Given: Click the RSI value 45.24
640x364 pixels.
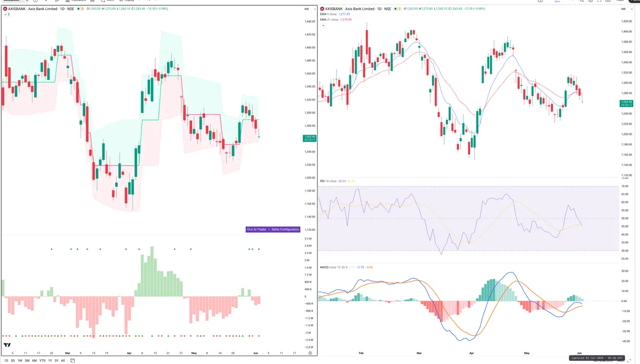Looking at the screenshot, I should tap(342, 181).
